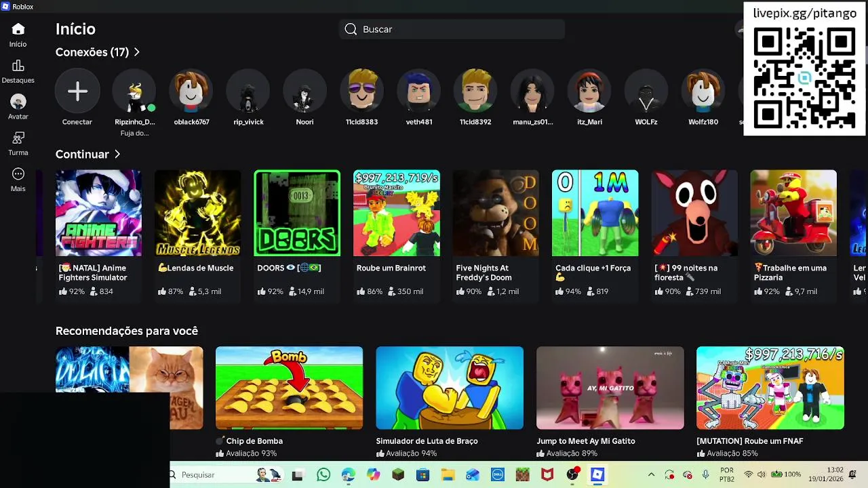Open Five Nights At Freddy's Doom thumbnail
The width and height of the screenshot is (868, 488).
496,213
